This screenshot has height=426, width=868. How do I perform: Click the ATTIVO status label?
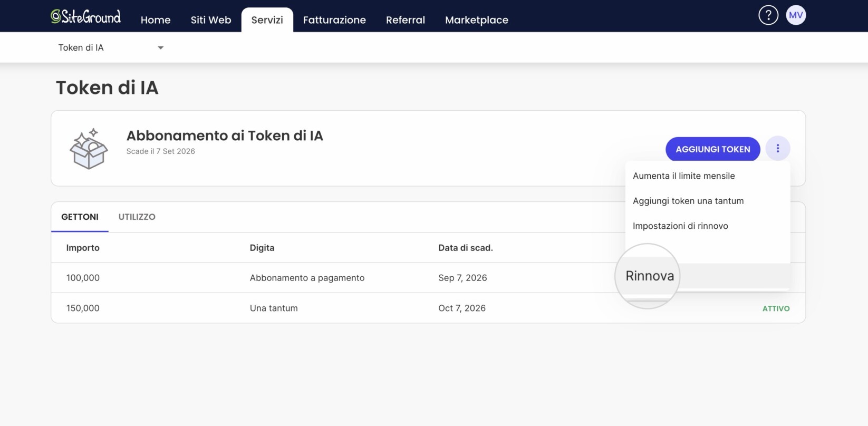776,308
